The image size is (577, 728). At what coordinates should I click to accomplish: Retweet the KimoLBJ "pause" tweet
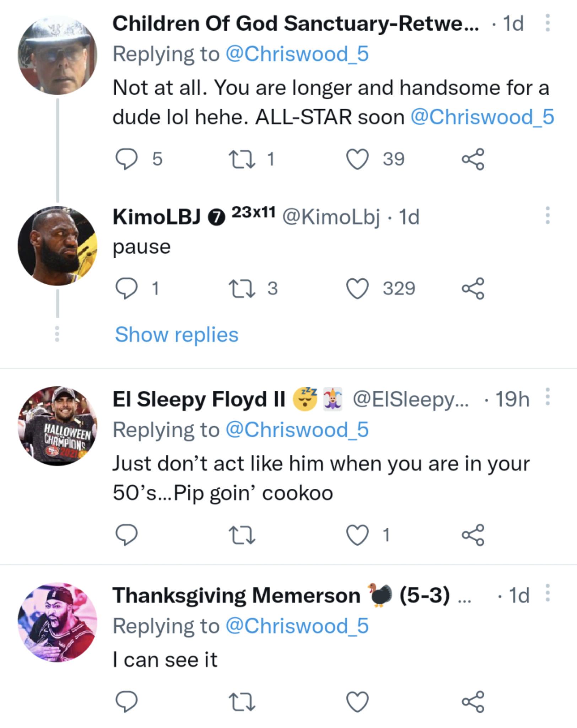coord(242,288)
